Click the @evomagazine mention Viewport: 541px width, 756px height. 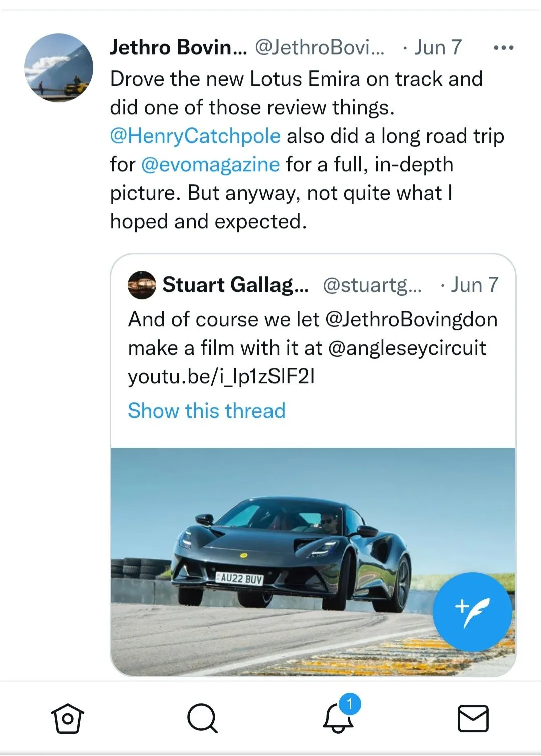[210, 165]
